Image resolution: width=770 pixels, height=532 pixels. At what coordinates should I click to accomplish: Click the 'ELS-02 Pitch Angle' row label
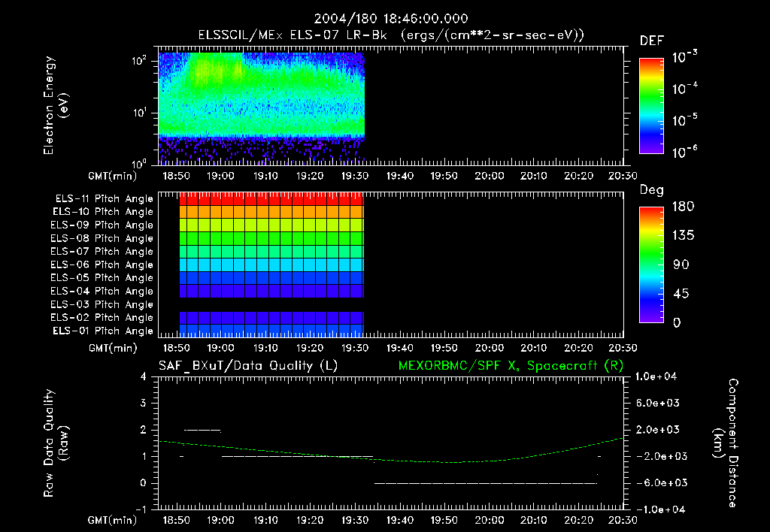click(102, 318)
